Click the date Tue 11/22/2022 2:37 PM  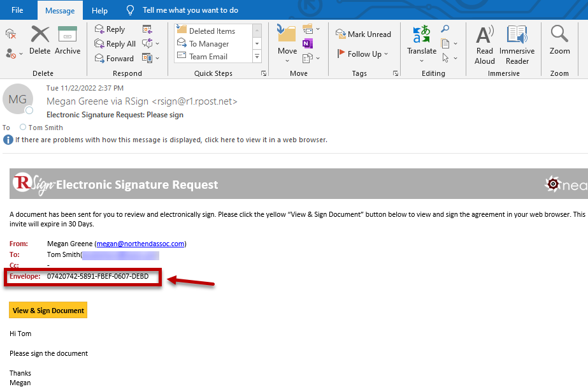[85, 88]
